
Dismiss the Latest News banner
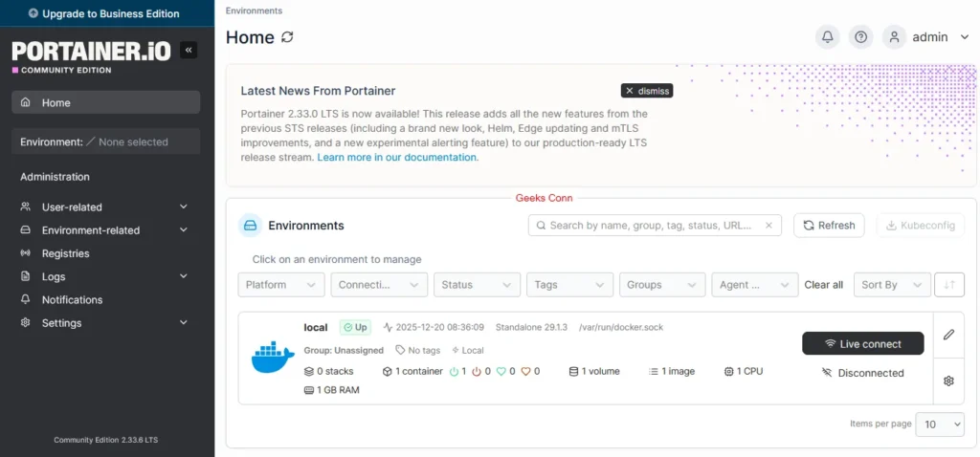(647, 91)
